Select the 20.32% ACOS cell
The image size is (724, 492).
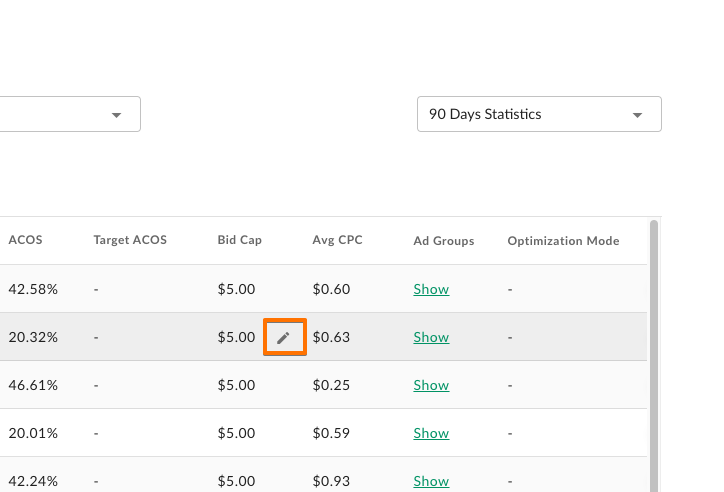click(x=33, y=337)
